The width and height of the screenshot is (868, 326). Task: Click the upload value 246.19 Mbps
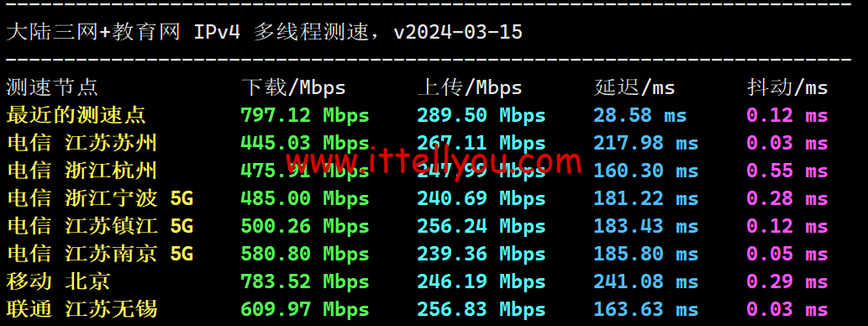click(x=481, y=281)
